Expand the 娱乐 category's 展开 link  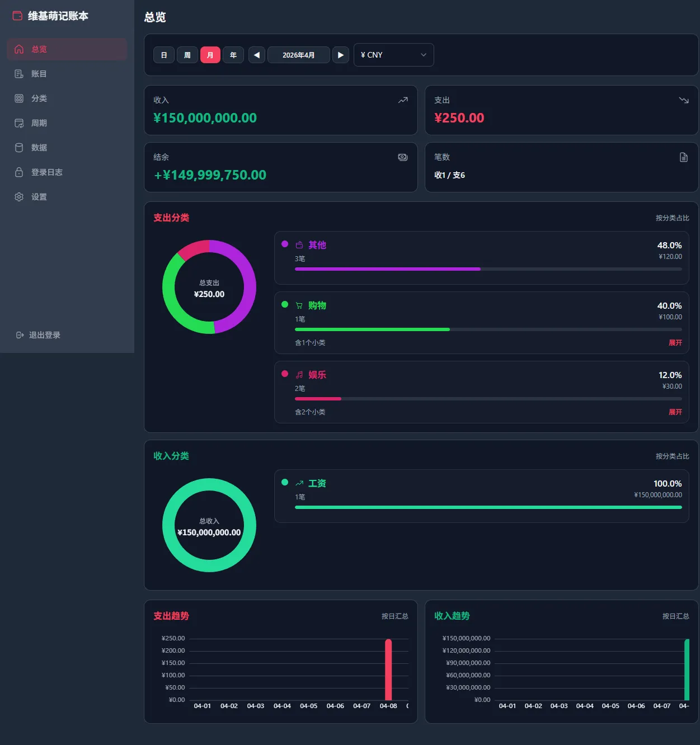tap(675, 412)
